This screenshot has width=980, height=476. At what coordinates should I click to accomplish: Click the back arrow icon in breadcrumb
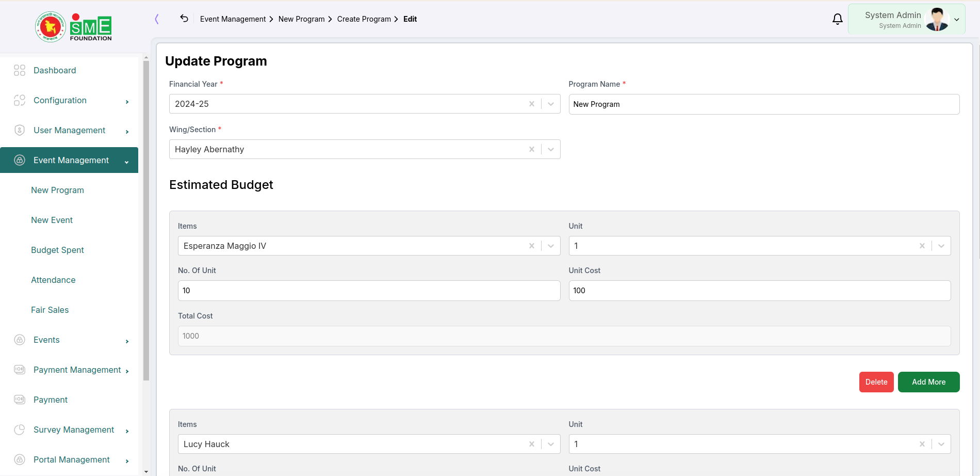(x=184, y=19)
